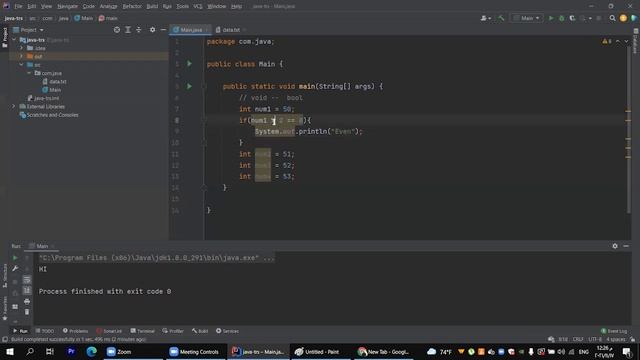This screenshot has width=640, height=360.
Task: Open the Services tool window
Action: pyautogui.click(x=227, y=331)
